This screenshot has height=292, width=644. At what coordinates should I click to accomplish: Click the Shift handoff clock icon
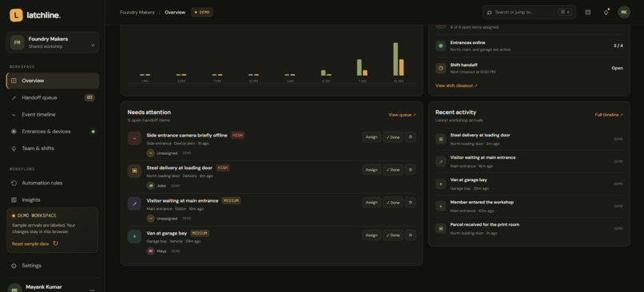pyautogui.click(x=441, y=68)
